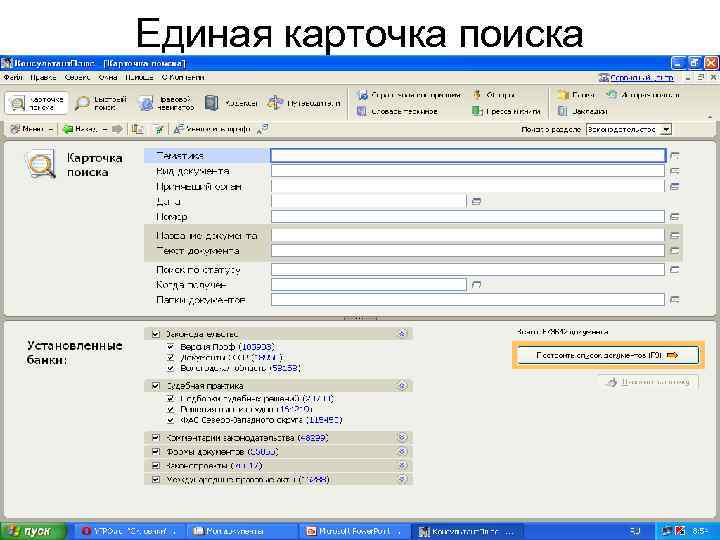
Task: Click the selector icon beside Поиск по статусу
Action: coord(674,270)
